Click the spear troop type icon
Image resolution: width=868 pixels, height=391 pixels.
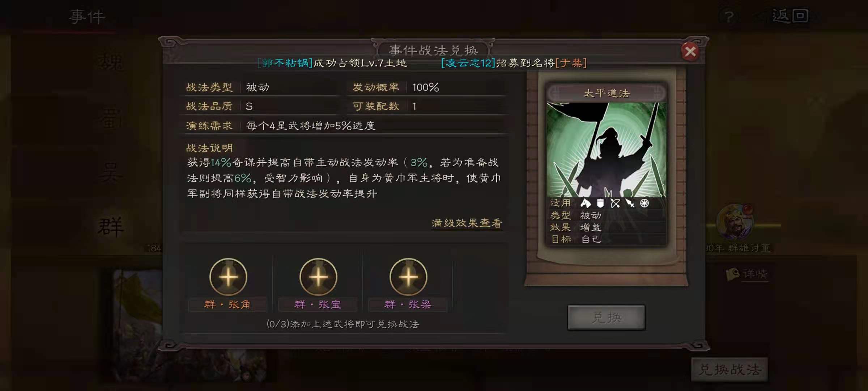[x=630, y=203]
